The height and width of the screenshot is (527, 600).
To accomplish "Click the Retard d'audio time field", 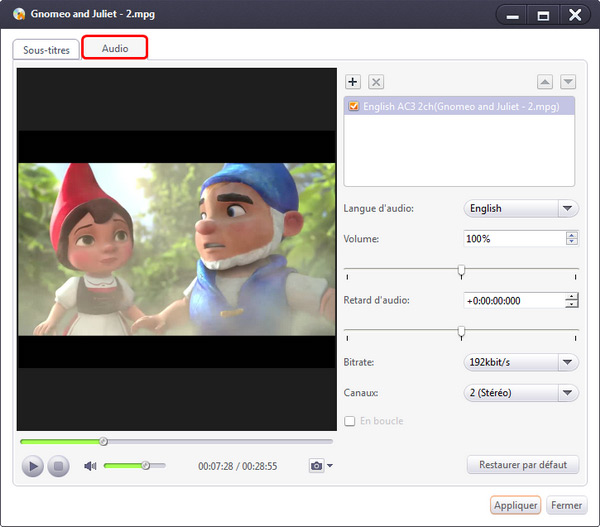I will (514, 300).
